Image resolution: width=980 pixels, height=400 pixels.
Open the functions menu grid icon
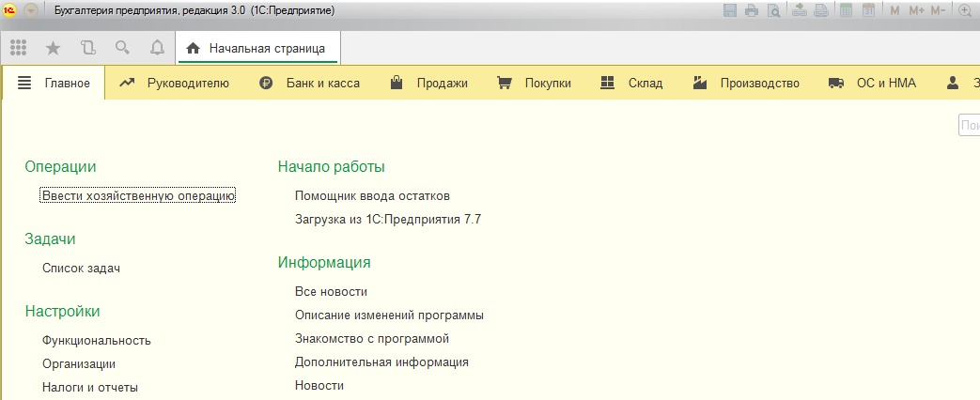[x=18, y=48]
